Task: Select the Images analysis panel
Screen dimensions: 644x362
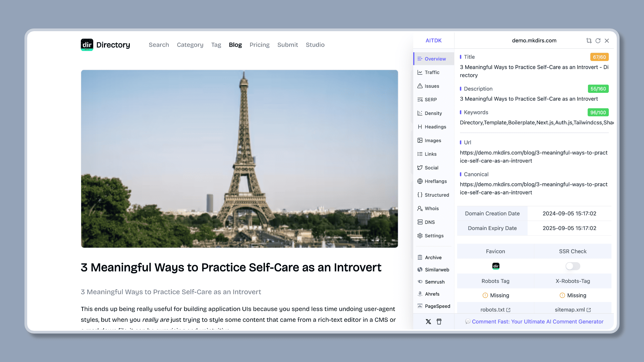Action: [433, 140]
